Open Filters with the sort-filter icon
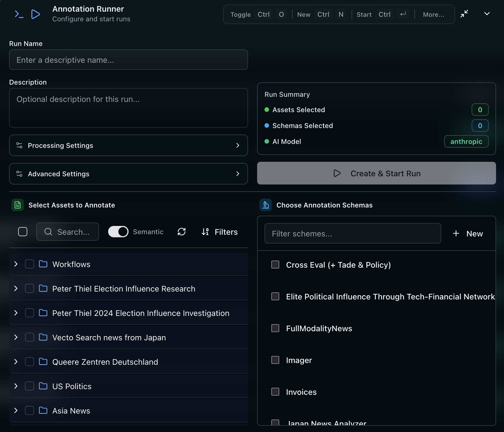This screenshot has height=432, width=504. [x=205, y=232]
